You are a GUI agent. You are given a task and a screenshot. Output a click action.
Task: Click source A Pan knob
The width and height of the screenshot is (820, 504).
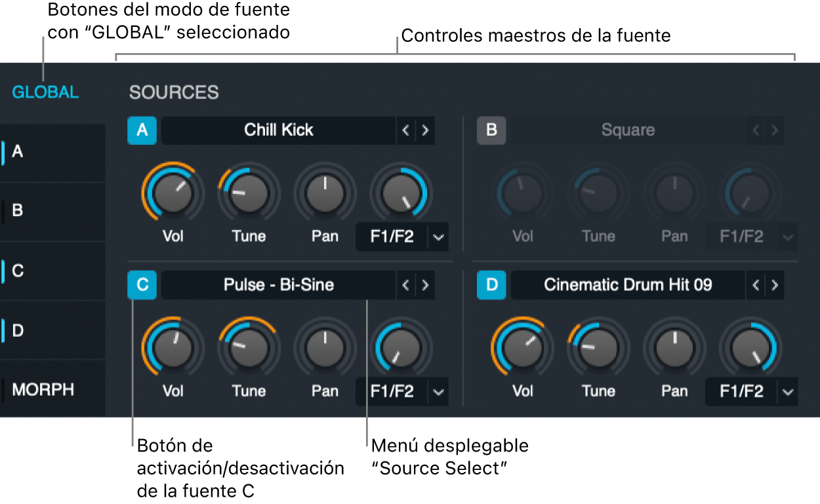[x=325, y=193]
